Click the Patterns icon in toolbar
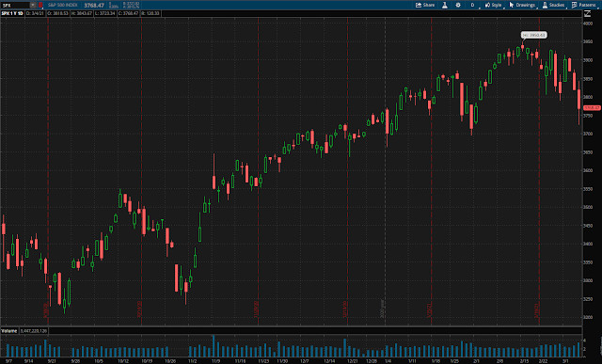602x364 pixels. coord(575,5)
